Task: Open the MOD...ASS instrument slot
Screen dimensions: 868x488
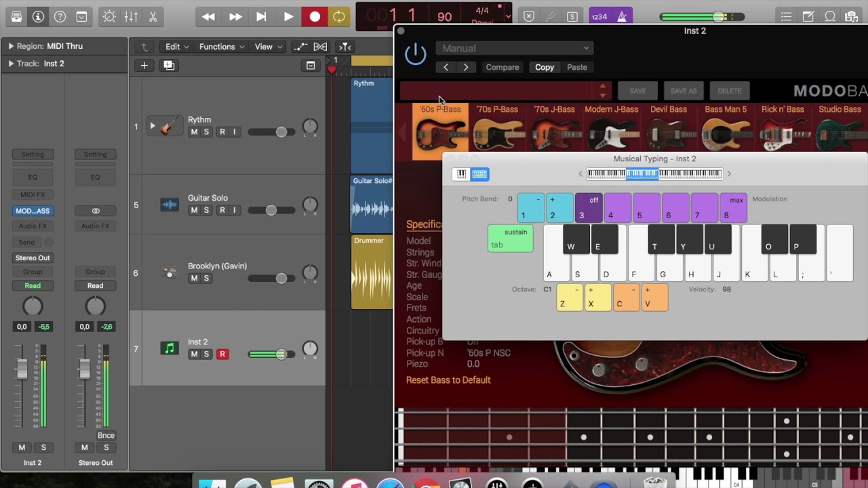Action: [33, 211]
